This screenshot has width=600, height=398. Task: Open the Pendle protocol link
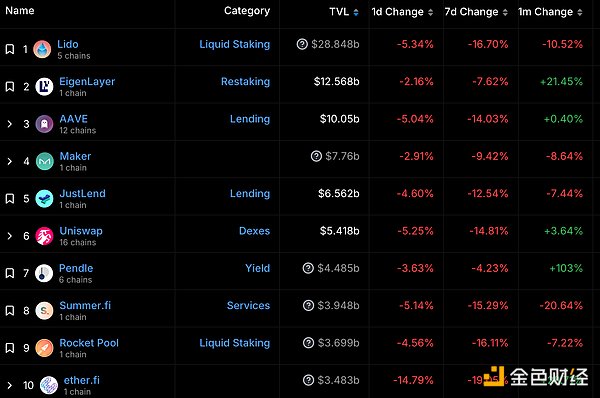tap(76, 268)
